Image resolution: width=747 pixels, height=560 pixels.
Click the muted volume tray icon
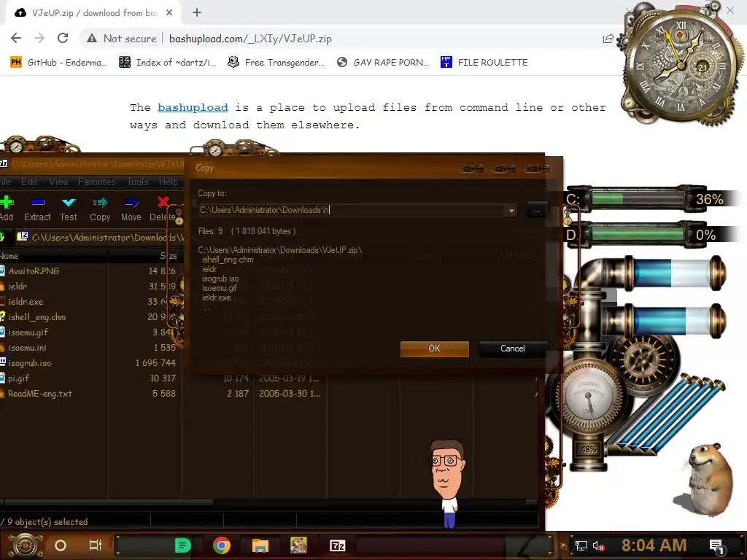[x=598, y=545]
